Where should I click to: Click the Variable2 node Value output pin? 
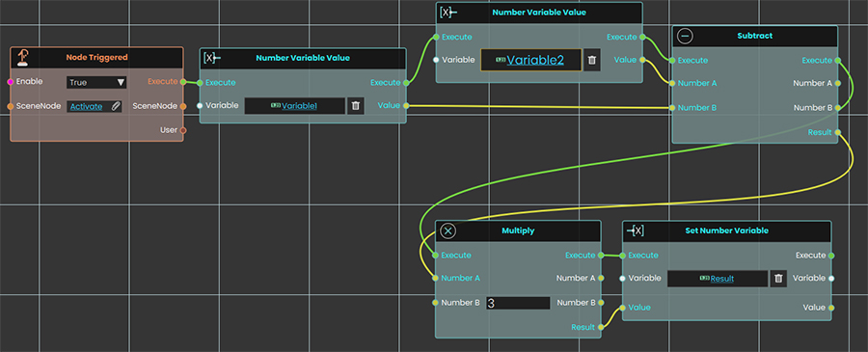click(x=642, y=59)
